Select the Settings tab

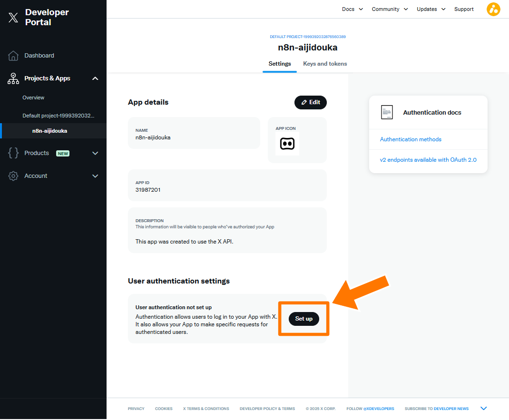tap(280, 64)
